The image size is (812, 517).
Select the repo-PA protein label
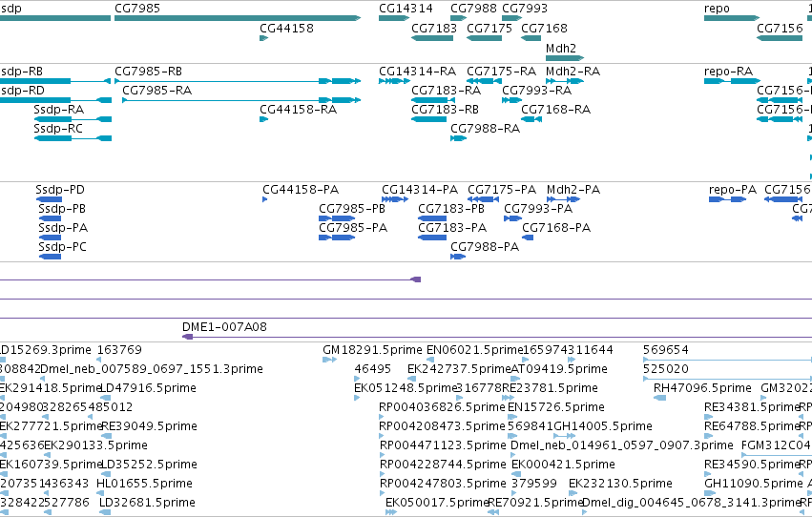[x=733, y=190]
